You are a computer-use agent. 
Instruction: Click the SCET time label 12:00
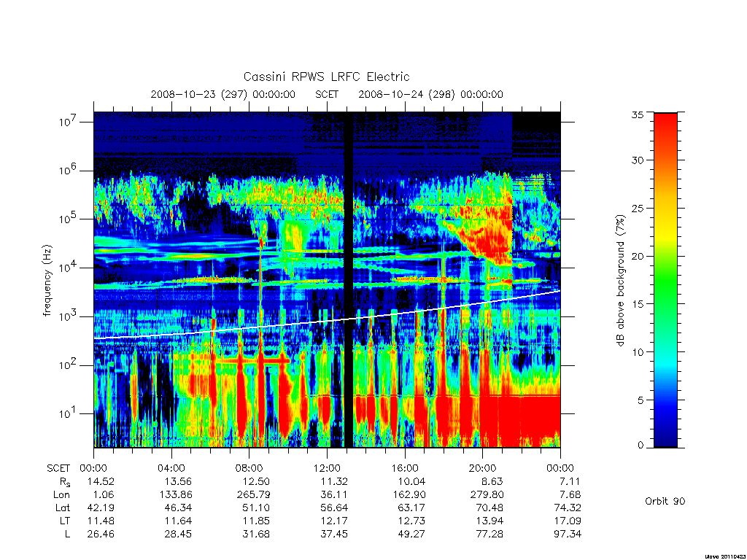pyautogui.click(x=327, y=468)
